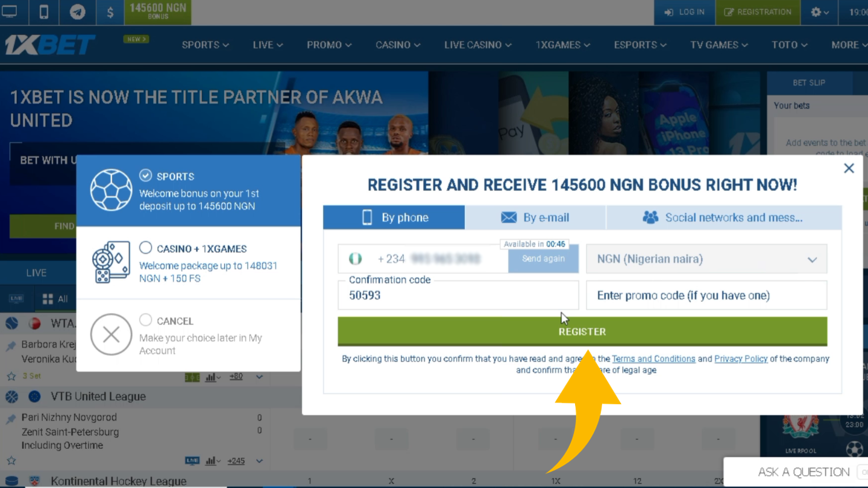This screenshot has height=488, width=868.
Task: Expand the PROMO menu
Action: pos(329,45)
